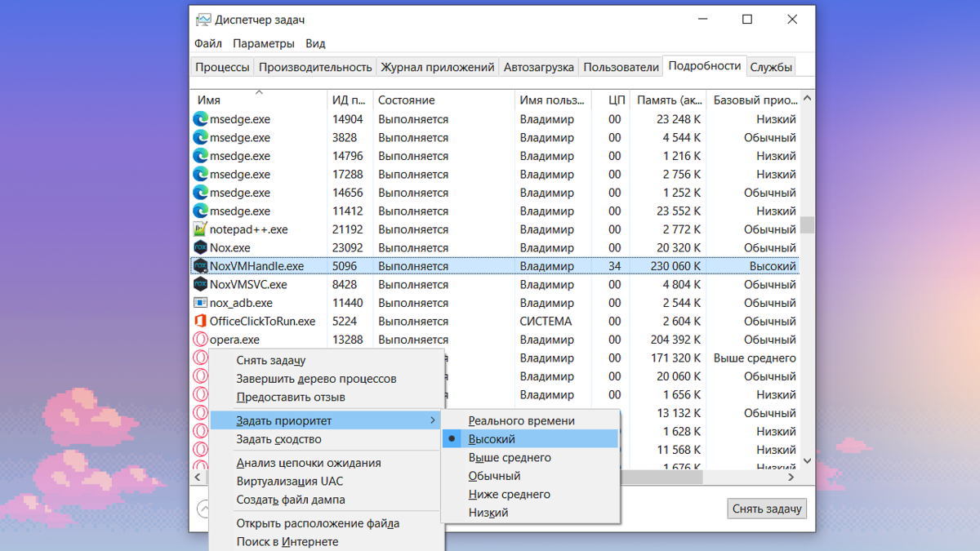Click the PID 23092 cell
Screen dimensions: 980x551
point(349,248)
